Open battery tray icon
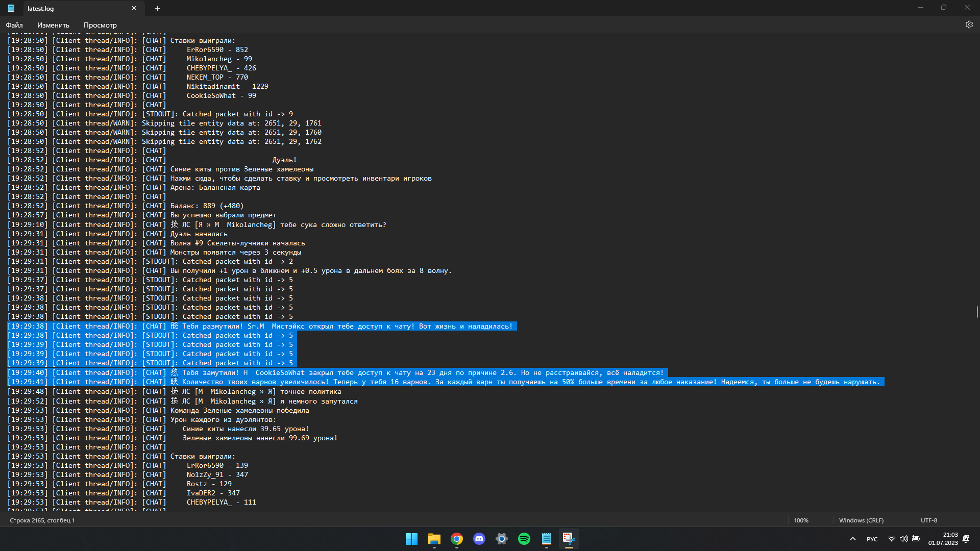The height and width of the screenshot is (551, 980). coord(916,539)
